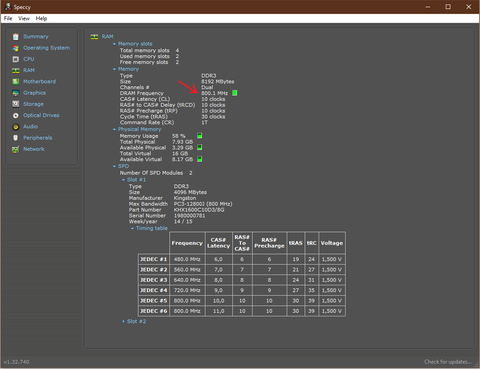
Task: Collapse the SPD section arrow
Action: 114,166
